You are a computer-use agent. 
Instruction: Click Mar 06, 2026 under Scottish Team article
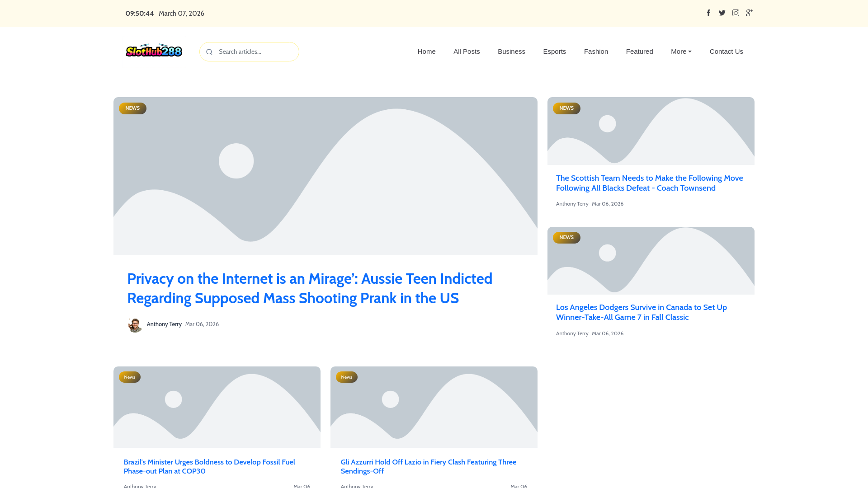(x=608, y=204)
